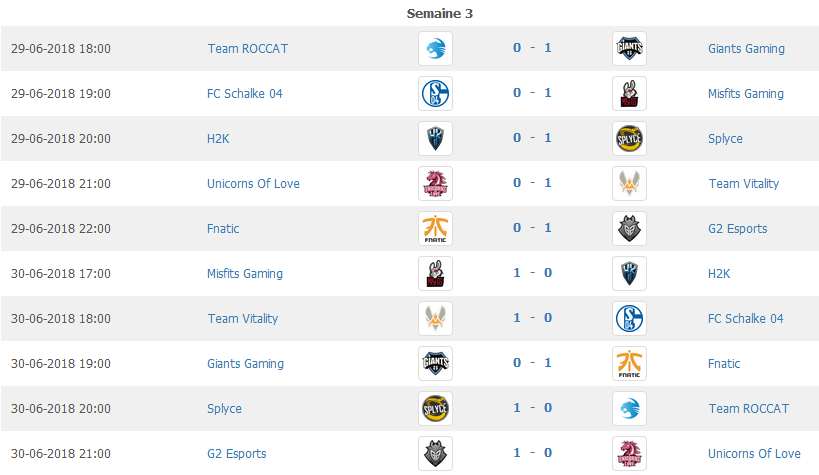The image size is (819, 475).
Task: Open the Fnatic logo in the 29-06 22:00 match
Action: [435, 228]
